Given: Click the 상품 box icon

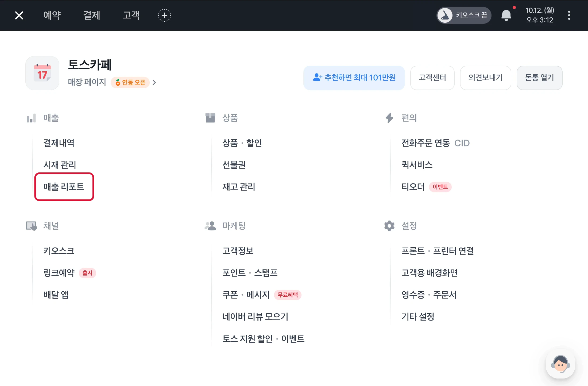Looking at the screenshot, I should (210, 118).
